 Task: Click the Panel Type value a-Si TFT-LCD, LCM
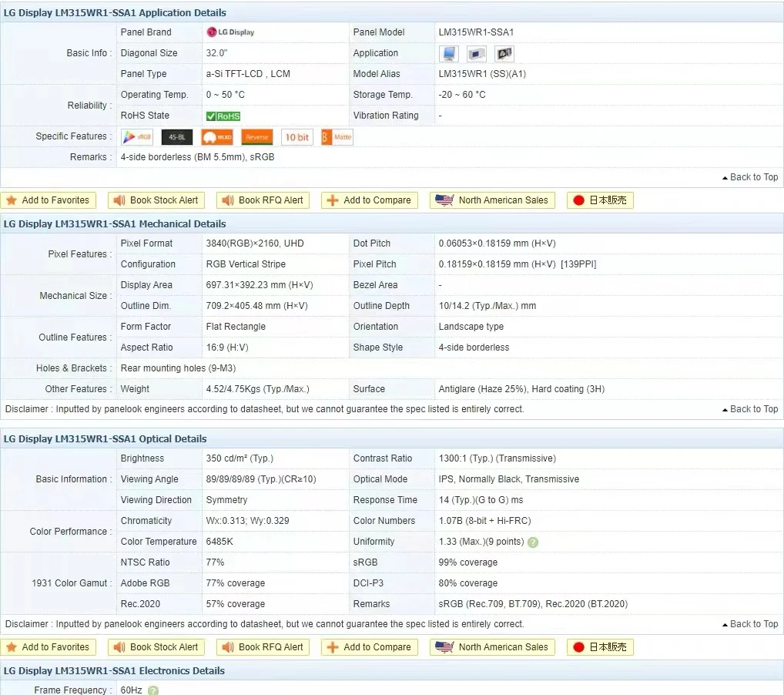click(x=248, y=73)
